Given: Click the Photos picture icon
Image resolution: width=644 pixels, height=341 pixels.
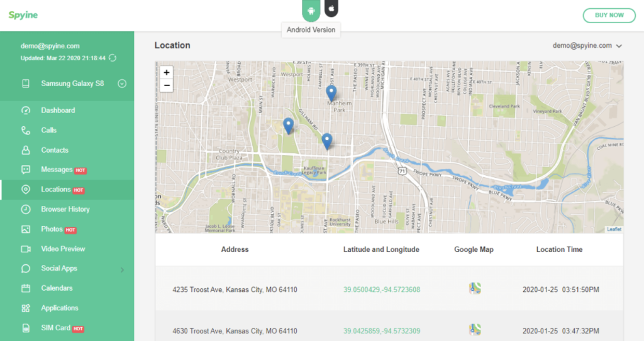Looking at the screenshot, I should (x=25, y=229).
